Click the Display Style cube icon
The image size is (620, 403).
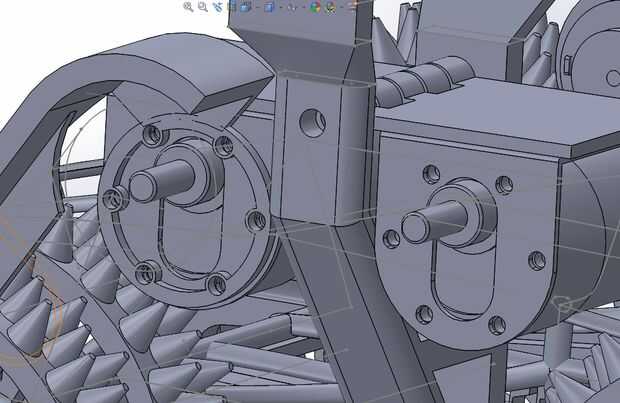(269, 7)
